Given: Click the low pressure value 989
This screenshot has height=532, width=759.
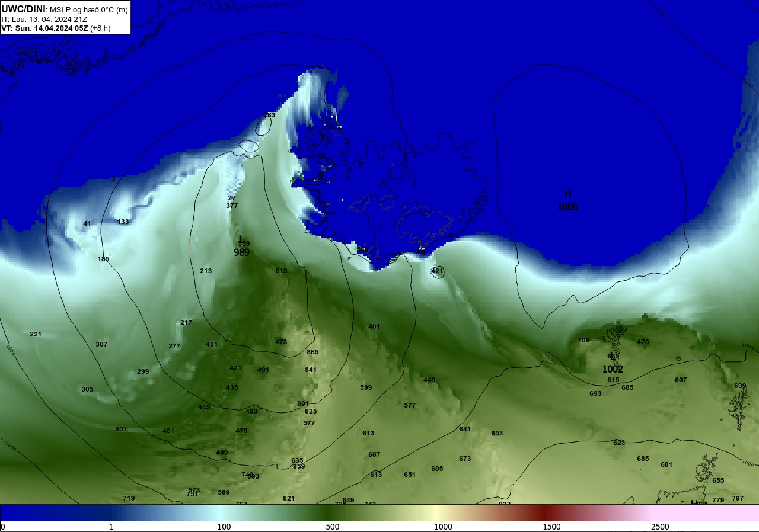Looking at the screenshot, I should pyautogui.click(x=241, y=252).
